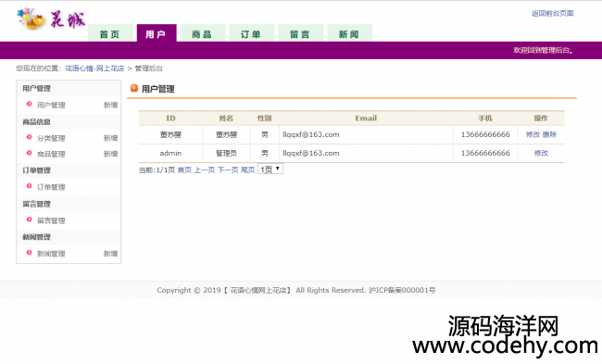Click the pink bullet icon beside 订单管理
Image resolution: width=602 pixels, height=364 pixels.
point(29,186)
